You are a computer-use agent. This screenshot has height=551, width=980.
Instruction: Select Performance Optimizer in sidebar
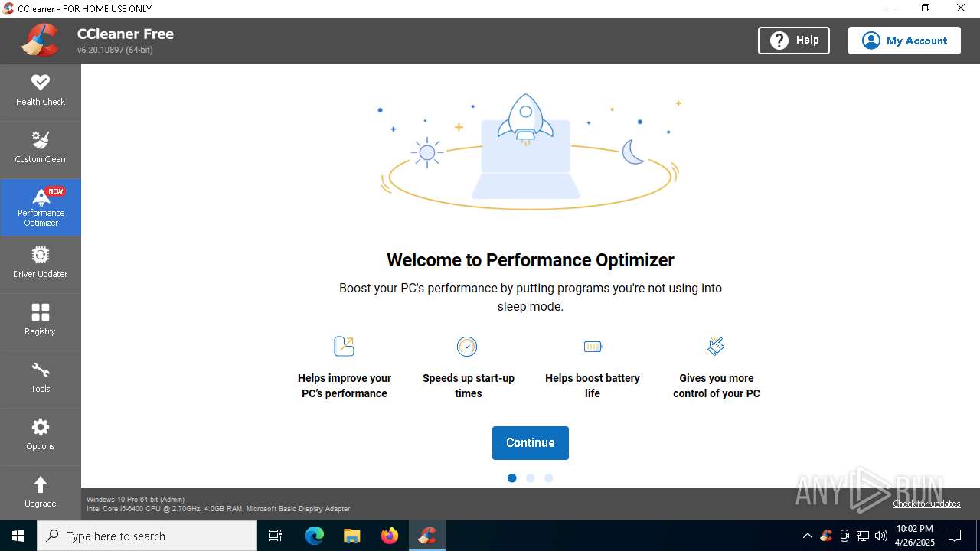point(41,207)
